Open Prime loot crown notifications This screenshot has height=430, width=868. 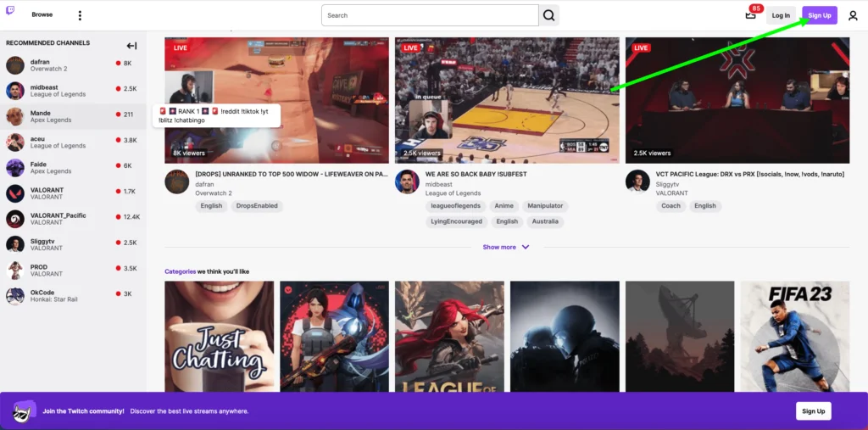coord(751,15)
